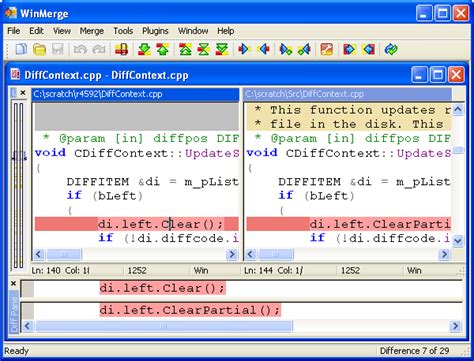
Task: Click the Save disk icon
Action: (x=57, y=50)
